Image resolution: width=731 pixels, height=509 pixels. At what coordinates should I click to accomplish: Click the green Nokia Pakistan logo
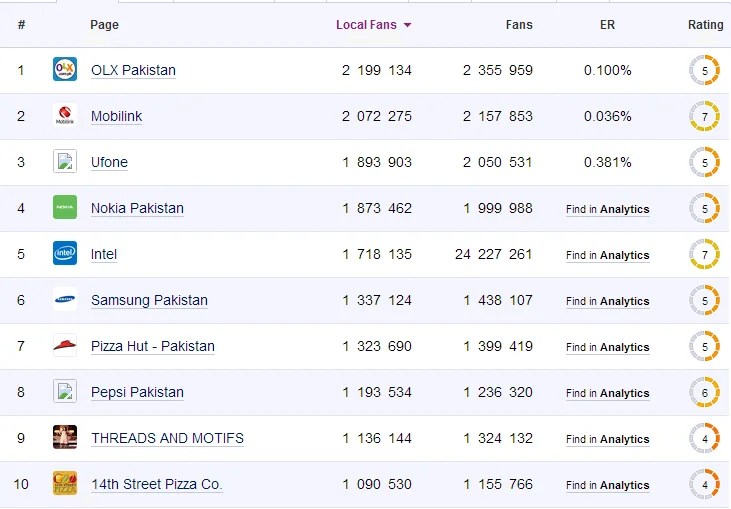65,207
